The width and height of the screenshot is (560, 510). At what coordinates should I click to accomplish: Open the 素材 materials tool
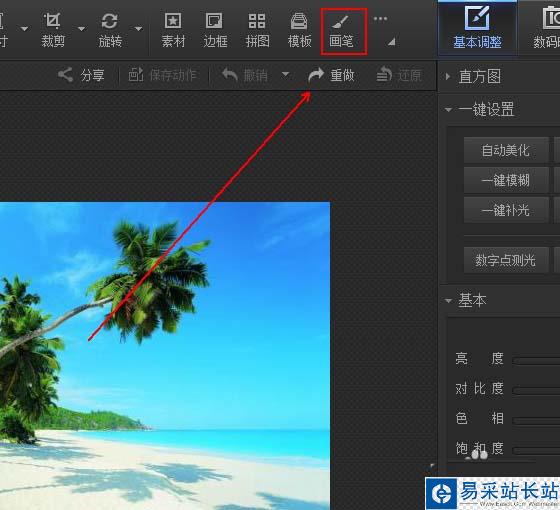click(x=173, y=30)
